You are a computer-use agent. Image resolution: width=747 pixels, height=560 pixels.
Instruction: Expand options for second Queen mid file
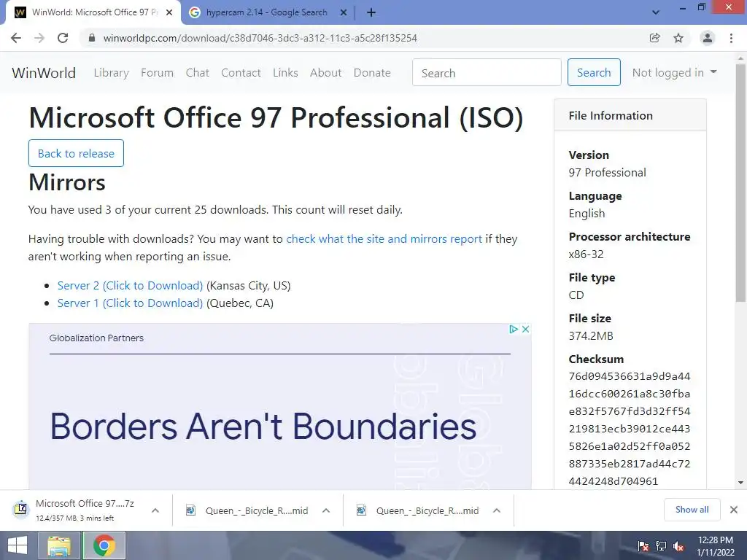(496, 510)
